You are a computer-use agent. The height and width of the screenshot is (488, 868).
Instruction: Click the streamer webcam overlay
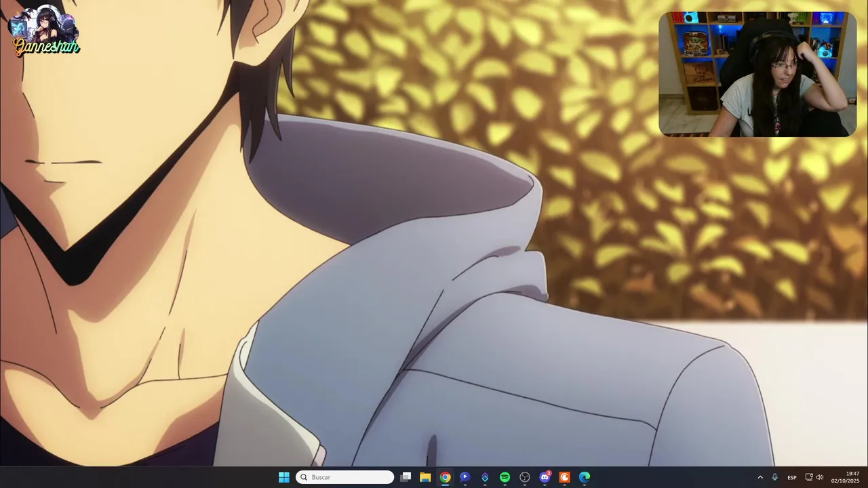[x=757, y=75]
